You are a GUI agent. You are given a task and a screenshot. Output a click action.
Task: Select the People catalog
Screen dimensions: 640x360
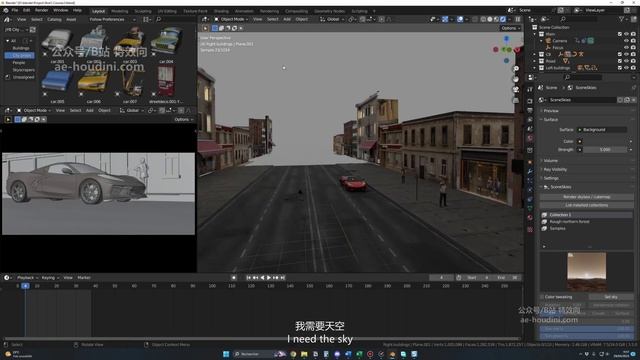(19, 63)
